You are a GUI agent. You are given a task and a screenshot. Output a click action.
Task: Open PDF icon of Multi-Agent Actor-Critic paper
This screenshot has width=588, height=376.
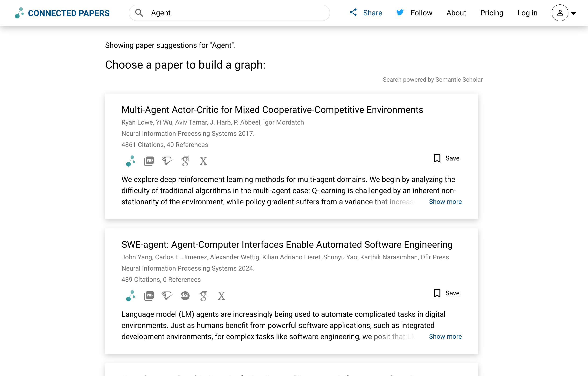tap(149, 161)
